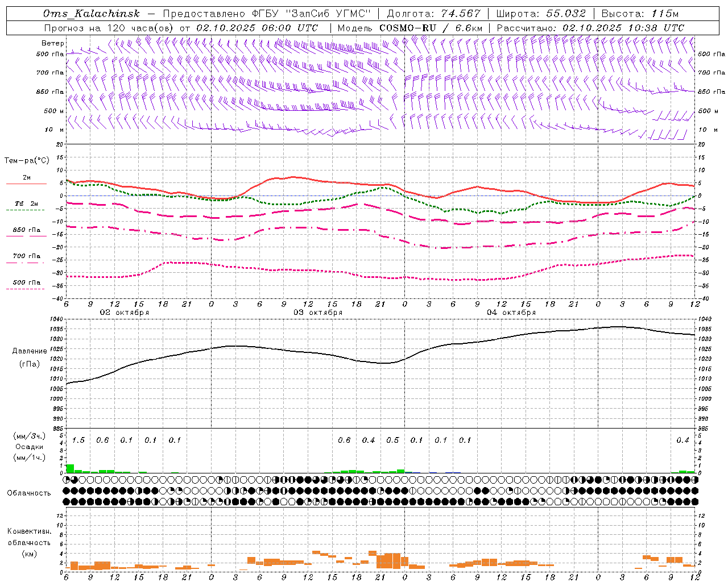Screen dimensions: 728x582
Task: Click the 500 м wind level label on the left axis
Action: point(54,111)
